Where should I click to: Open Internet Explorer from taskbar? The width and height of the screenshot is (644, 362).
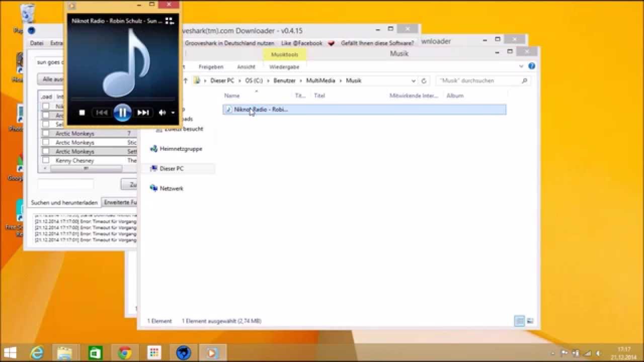(x=37, y=353)
